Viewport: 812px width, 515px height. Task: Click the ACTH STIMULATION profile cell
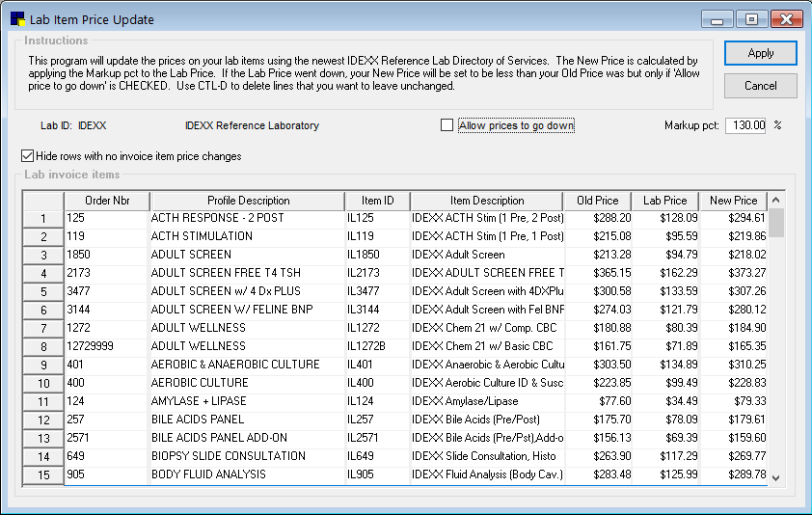[x=247, y=236]
